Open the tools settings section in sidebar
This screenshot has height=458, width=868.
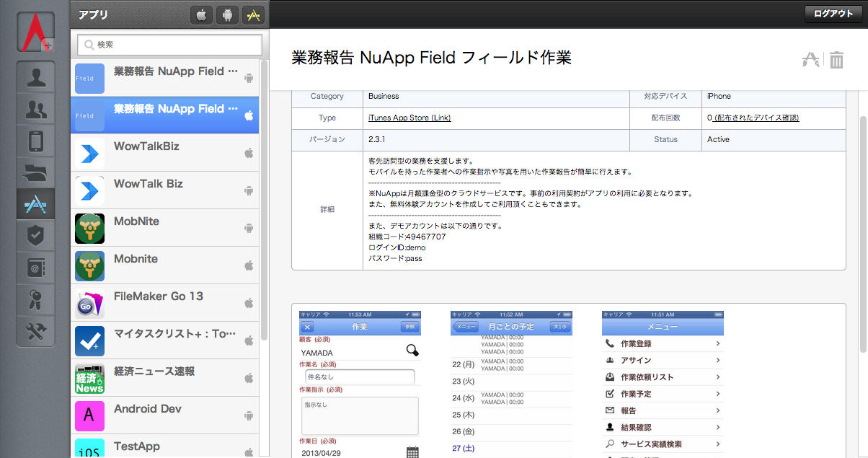tap(35, 331)
